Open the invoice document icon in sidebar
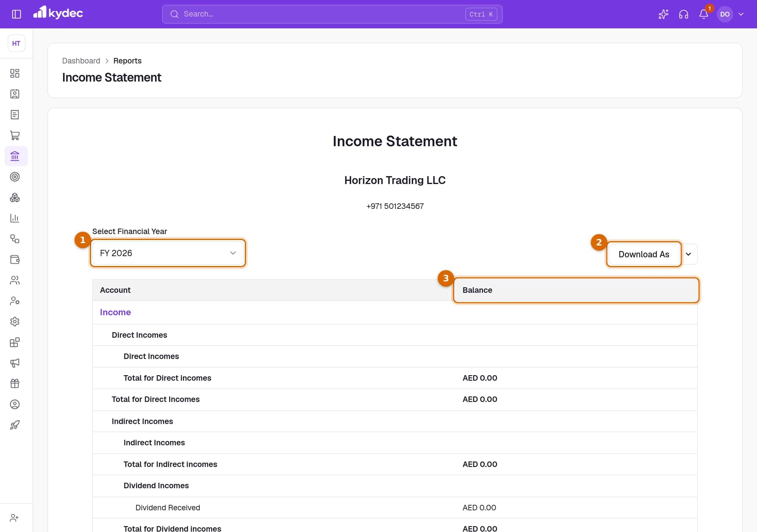This screenshot has height=532, width=757. pyautogui.click(x=15, y=115)
